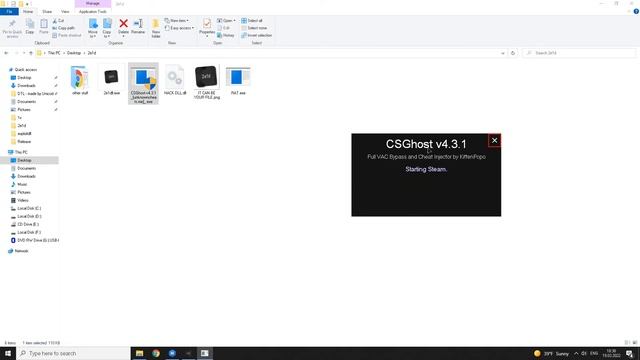The image size is (640, 360).
Task: Select the HACK DLL.dll file
Action: pyautogui.click(x=175, y=80)
